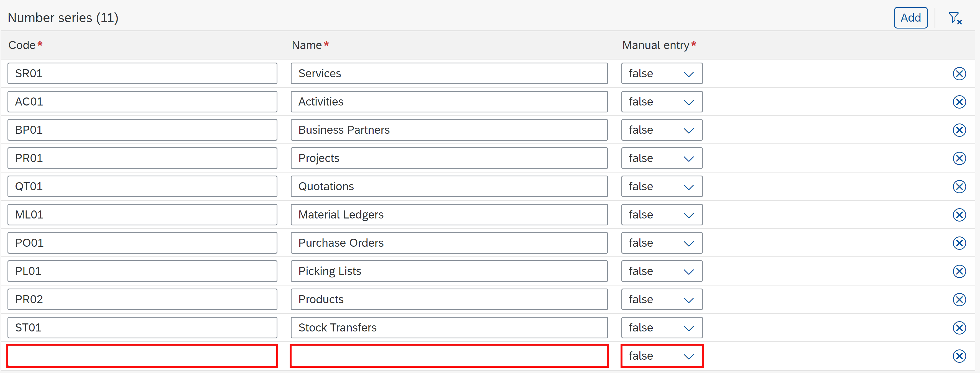Focus the PO01 code field

coord(142,243)
